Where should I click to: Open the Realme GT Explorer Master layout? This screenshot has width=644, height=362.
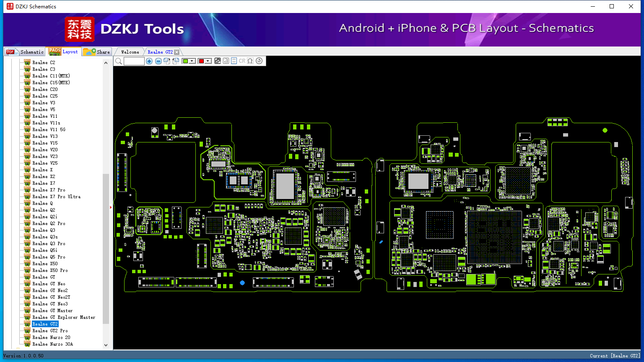pos(64,317)
